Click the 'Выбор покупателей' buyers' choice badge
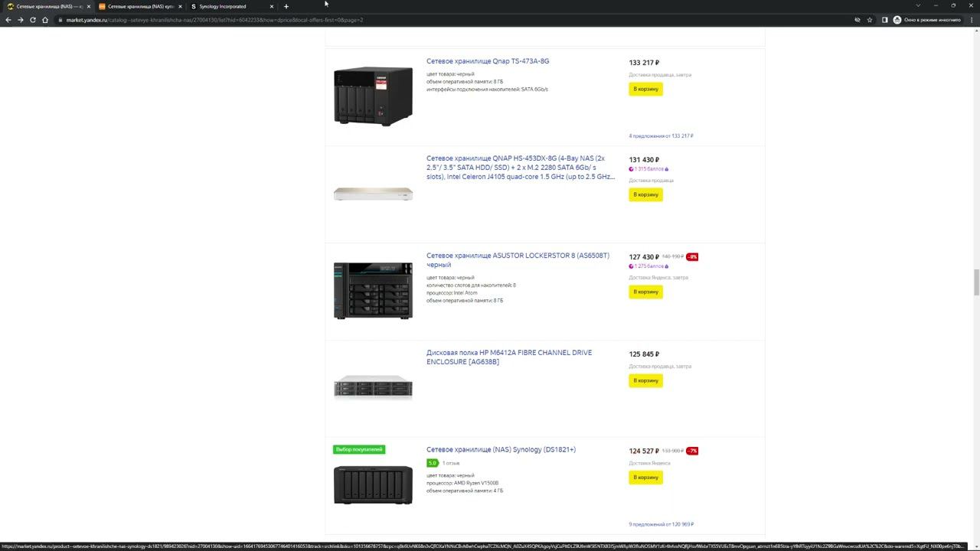The image size is (980, 551). [359, 449]
